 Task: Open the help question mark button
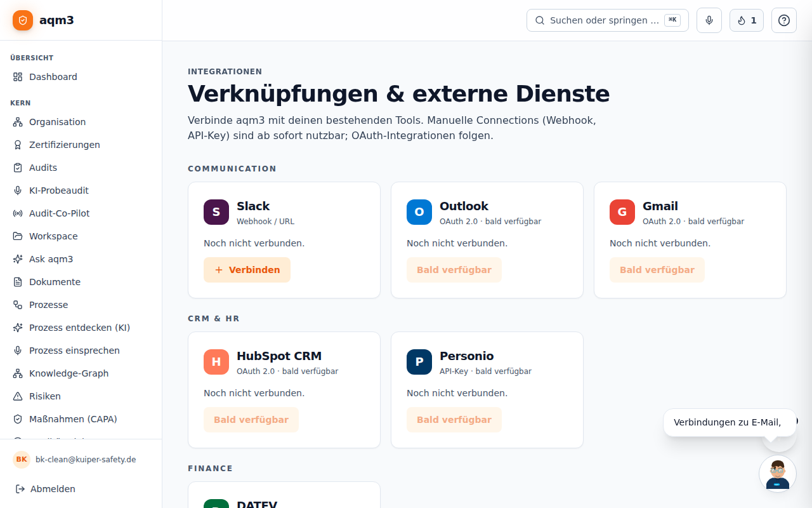coord(784,20)
